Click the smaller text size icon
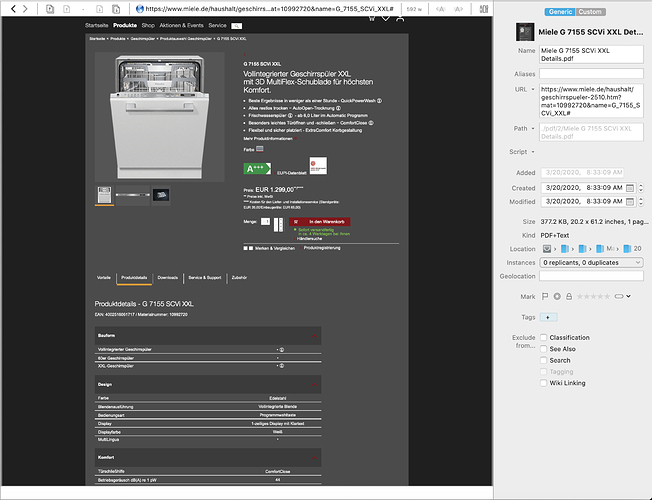The height and width of the screenshot is (500, 652). [x=440, y=9]
